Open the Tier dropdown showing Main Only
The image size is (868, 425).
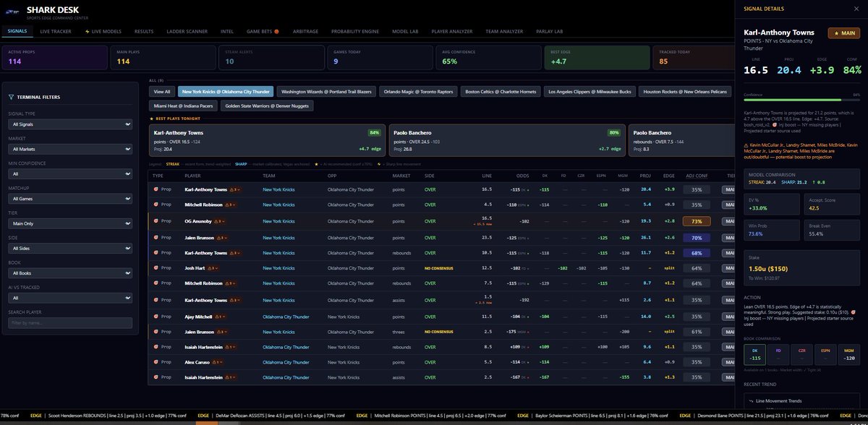(70, 223)
